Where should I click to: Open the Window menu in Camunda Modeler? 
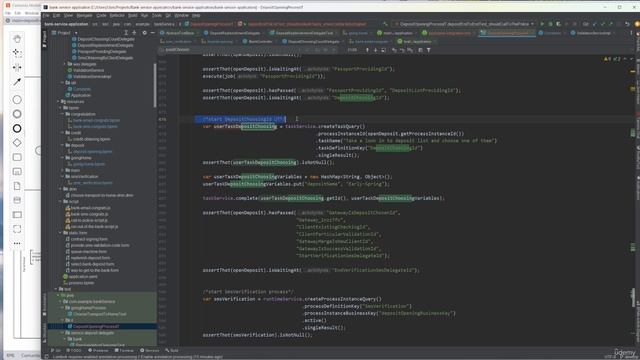31,13
